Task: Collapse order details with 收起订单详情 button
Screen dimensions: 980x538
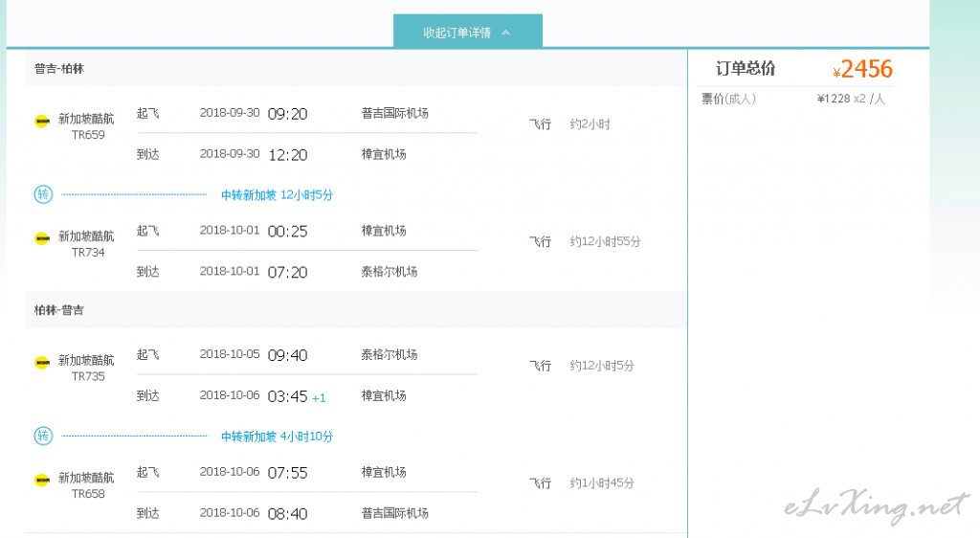Action: [x=467, y=32]
